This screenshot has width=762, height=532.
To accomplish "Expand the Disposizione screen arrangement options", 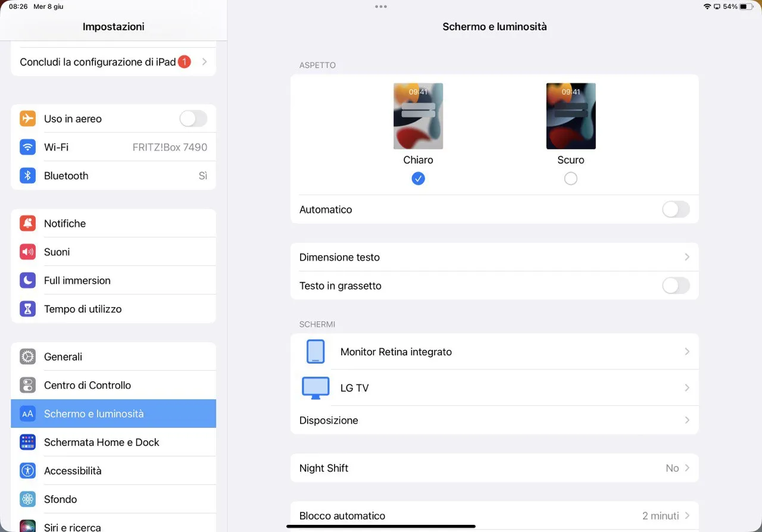I will 494,420.
